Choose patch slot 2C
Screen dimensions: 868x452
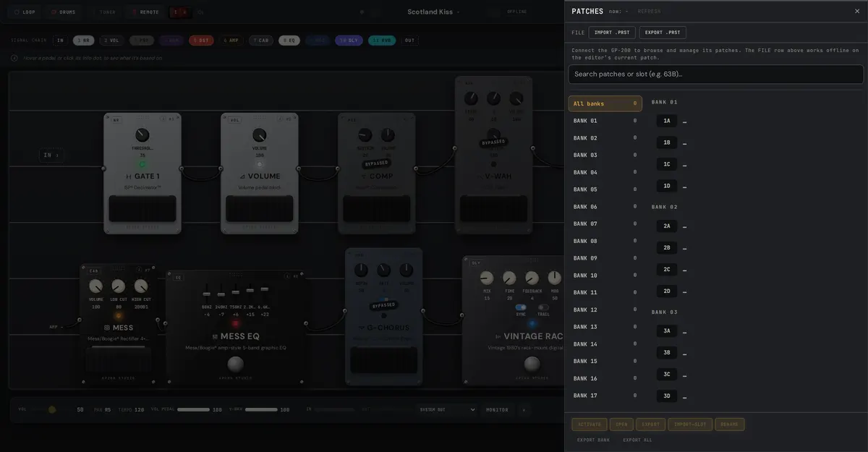coord(667,269)
